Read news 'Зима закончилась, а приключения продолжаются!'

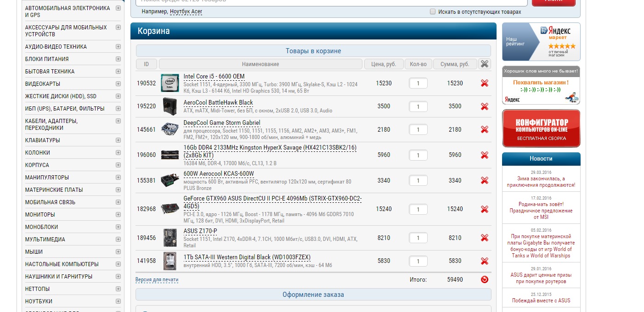[x=541, y=182]
